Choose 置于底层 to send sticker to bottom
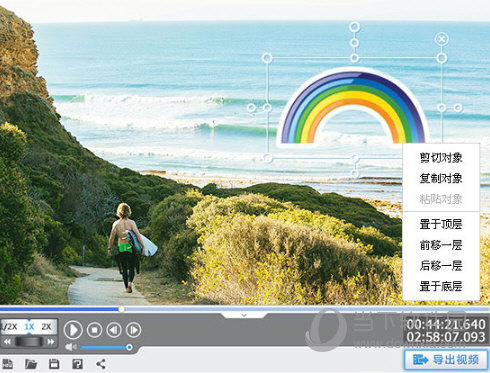This screenshot has width=490, height=373. (x=441, y=286)
